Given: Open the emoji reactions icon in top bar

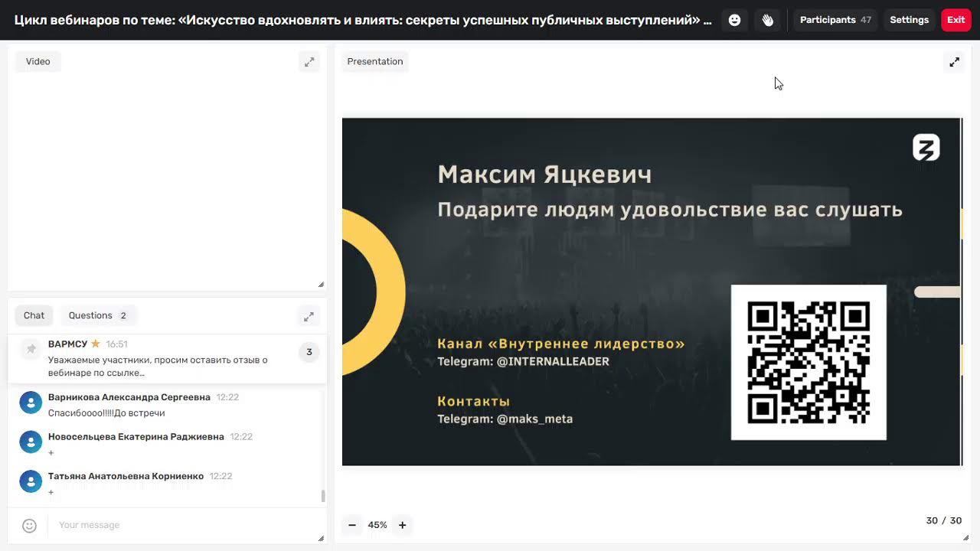Looking at the screenshot, I should (734, 20).
